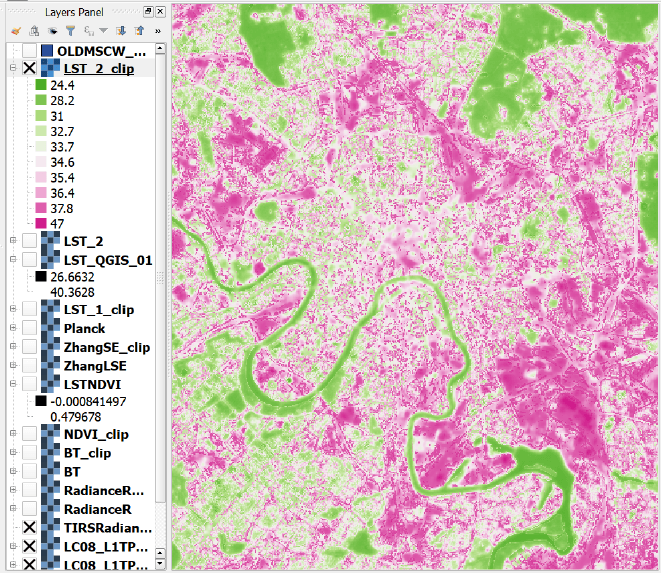Click the legend value -0.000841497
This screenshot has height=573, width=661.
click(88, 401)
